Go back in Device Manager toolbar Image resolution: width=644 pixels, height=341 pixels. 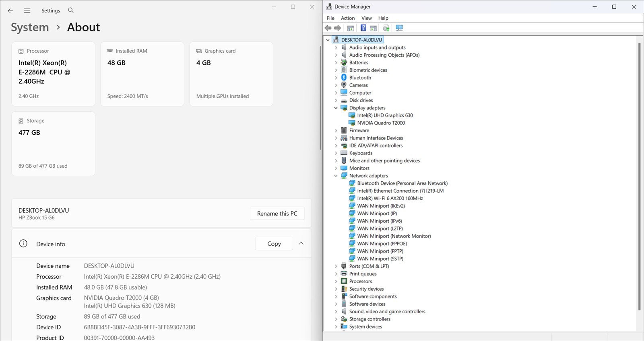tap(328, 28)
